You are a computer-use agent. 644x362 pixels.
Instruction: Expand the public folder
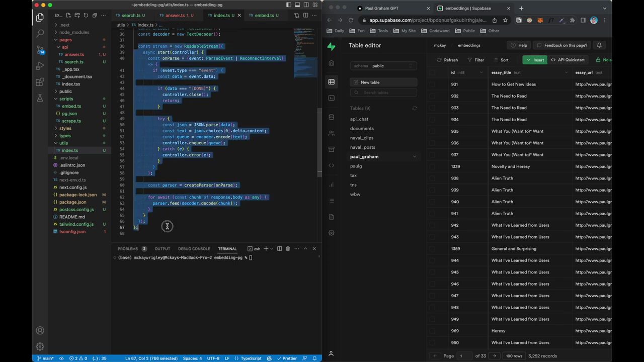[x=65, y=92]
